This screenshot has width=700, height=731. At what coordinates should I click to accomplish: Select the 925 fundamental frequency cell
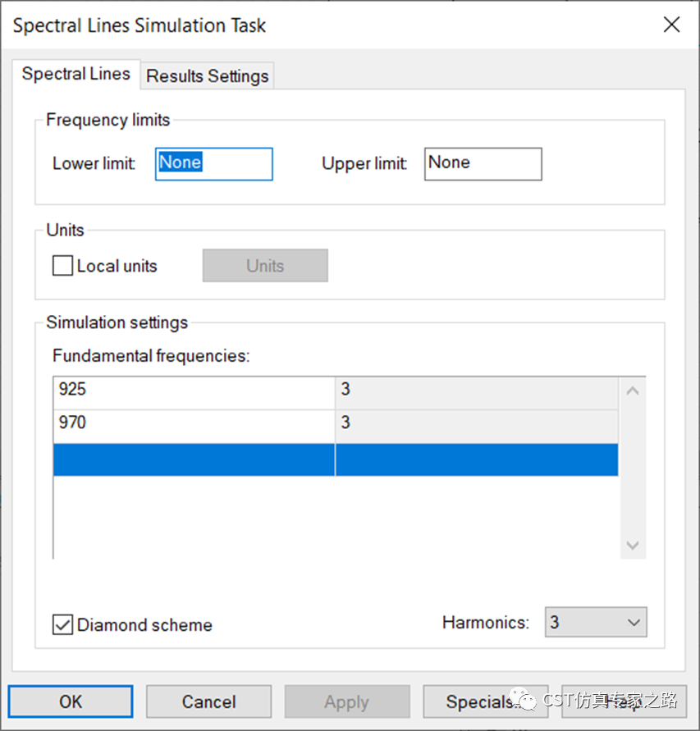coord(194,390)
